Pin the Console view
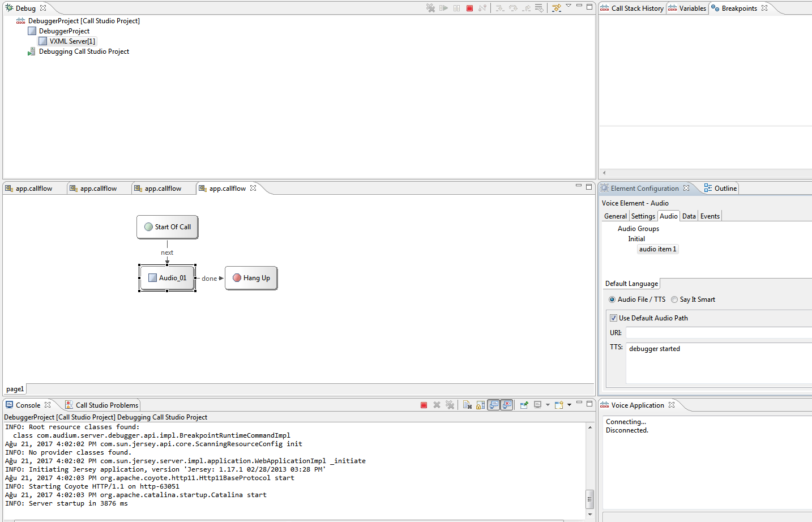 point(524,405)
